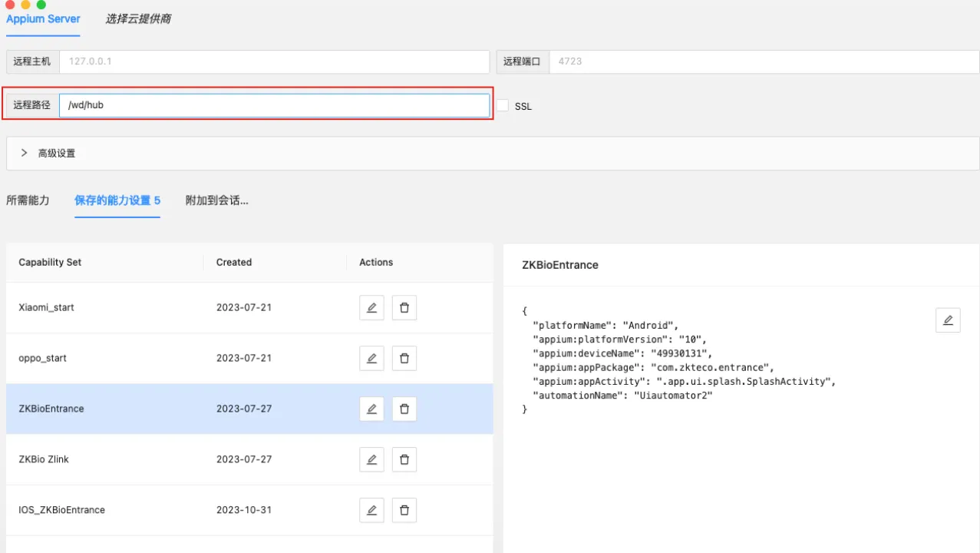Edit the oppo_start capability set

(x=371, y=359)
